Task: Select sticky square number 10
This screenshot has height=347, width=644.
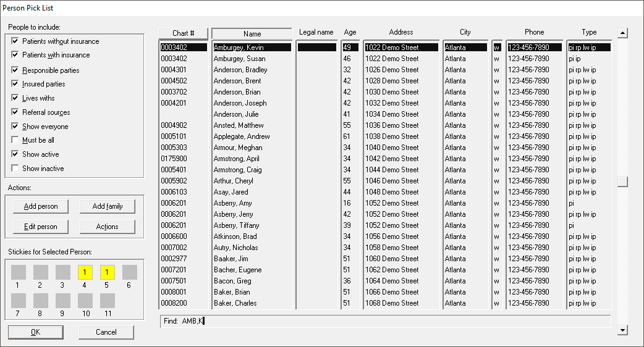Action: (85, 301)
